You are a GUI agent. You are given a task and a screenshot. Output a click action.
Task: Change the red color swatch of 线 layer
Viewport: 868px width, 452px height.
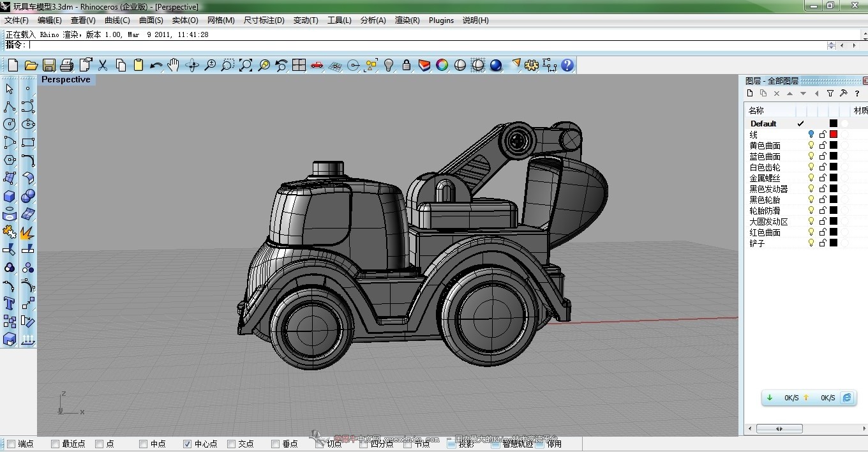click(x=834, y=135)
